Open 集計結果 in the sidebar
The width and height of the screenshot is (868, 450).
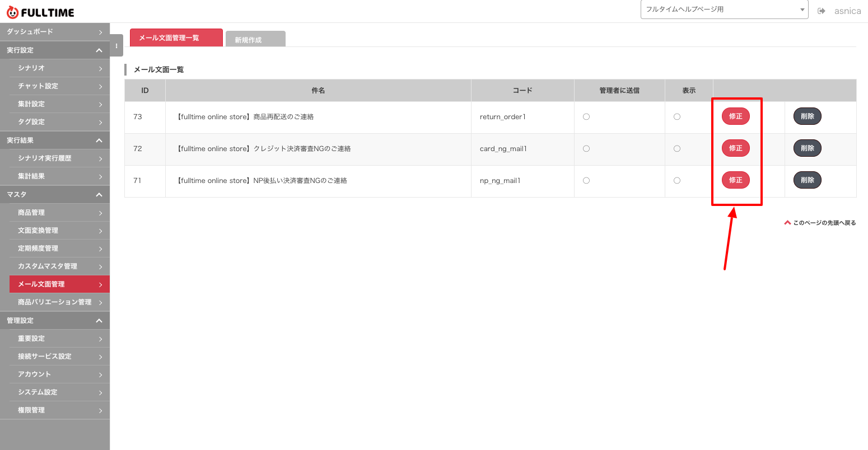click(59, 176)
